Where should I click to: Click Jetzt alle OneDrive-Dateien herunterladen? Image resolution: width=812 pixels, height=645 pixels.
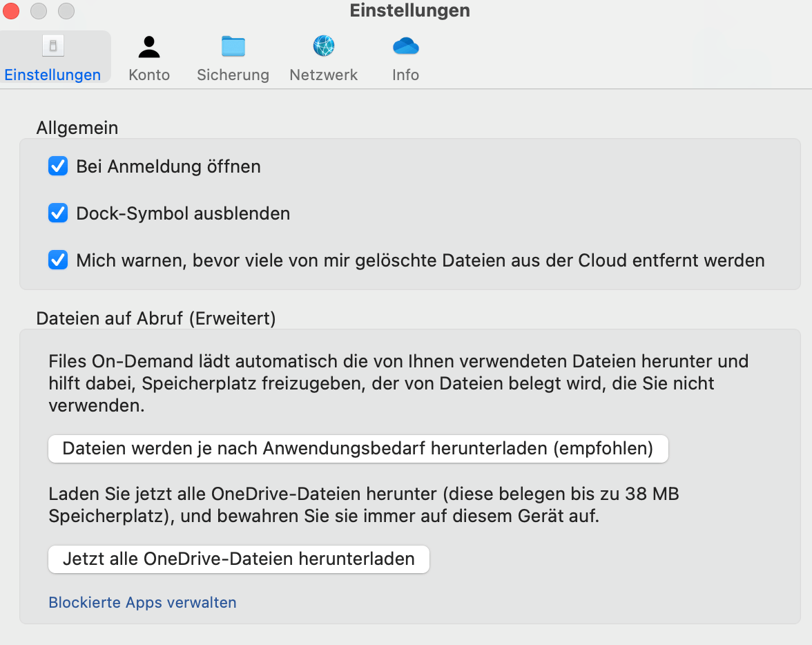click(x=239, y=559)
